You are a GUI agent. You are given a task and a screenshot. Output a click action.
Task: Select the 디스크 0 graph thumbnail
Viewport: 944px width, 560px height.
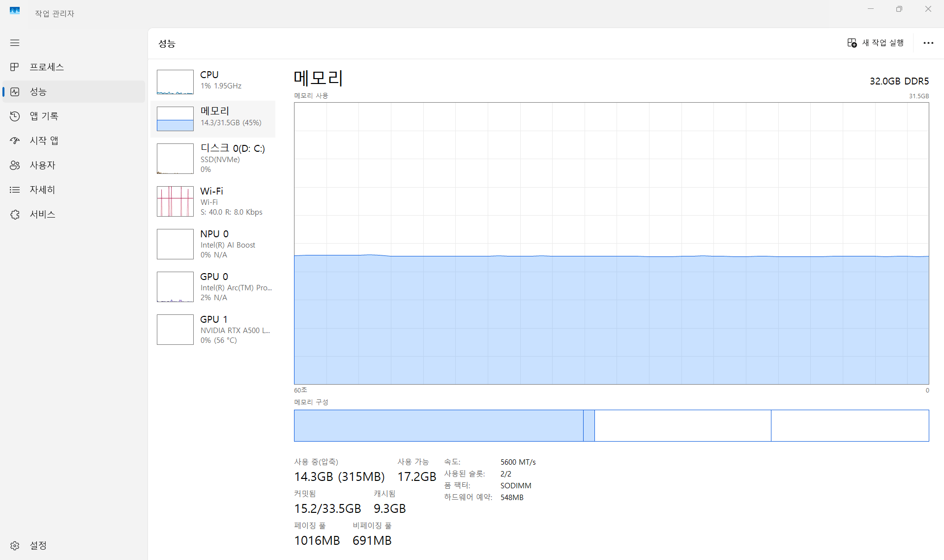[175, 159]
